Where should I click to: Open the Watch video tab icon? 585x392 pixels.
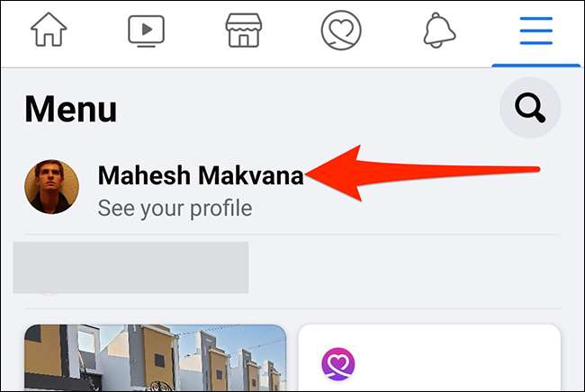coord(146,31)
